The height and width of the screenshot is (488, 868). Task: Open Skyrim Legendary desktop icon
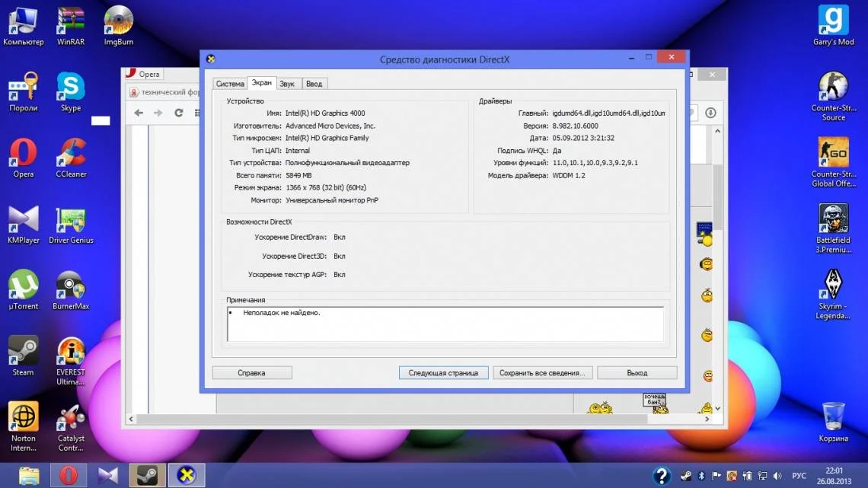(833, 295)
